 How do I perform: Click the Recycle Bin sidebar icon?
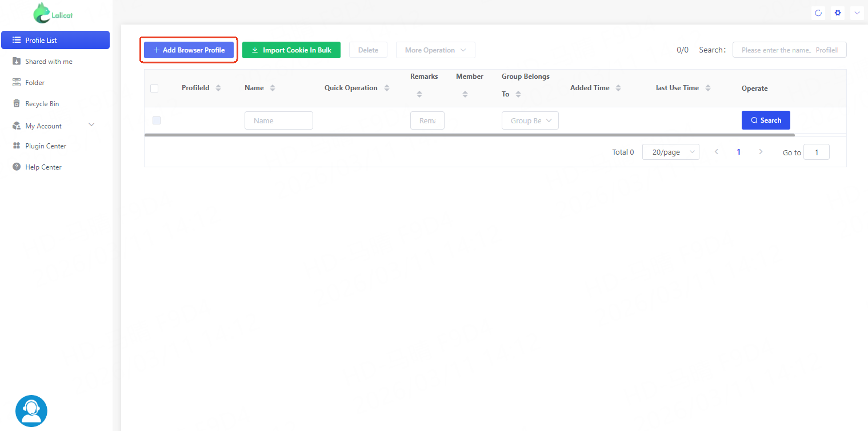pos(17,104)
